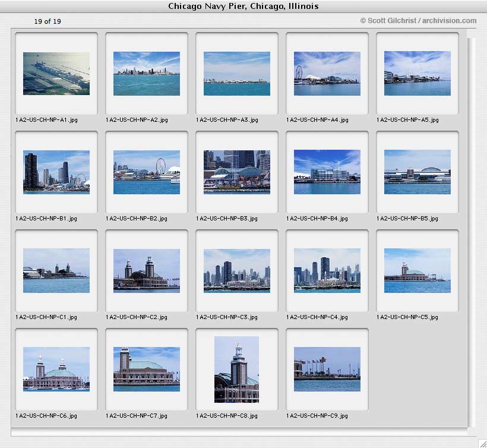Click the filename label 1A2-US-CH-NP-C3.jpg
Screen dimensions: 487x448
[227, 317]
